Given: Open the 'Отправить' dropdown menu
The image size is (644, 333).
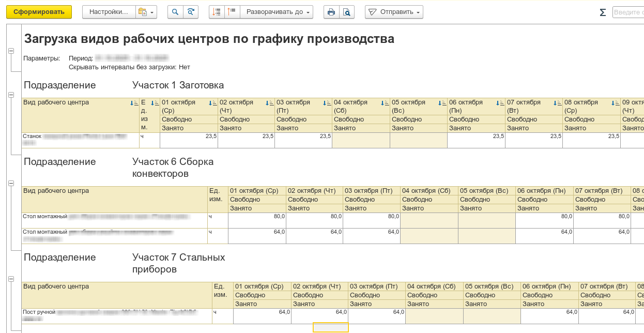Looking at the screenshot, I should click(394, 12).
